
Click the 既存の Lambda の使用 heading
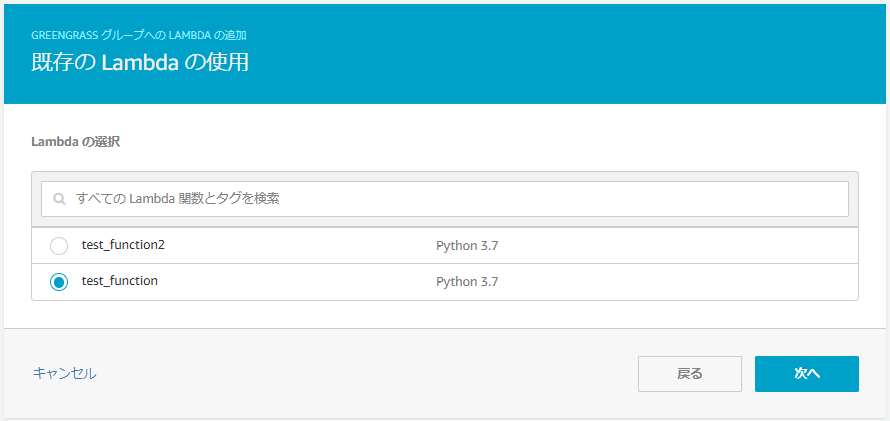140,63
